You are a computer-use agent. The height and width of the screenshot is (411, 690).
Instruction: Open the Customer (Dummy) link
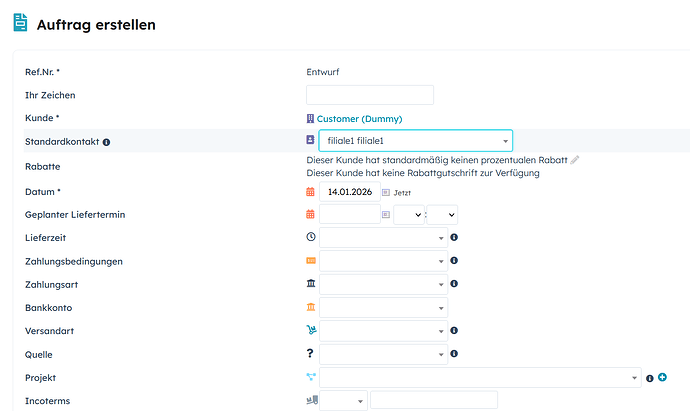pos(359,119)
